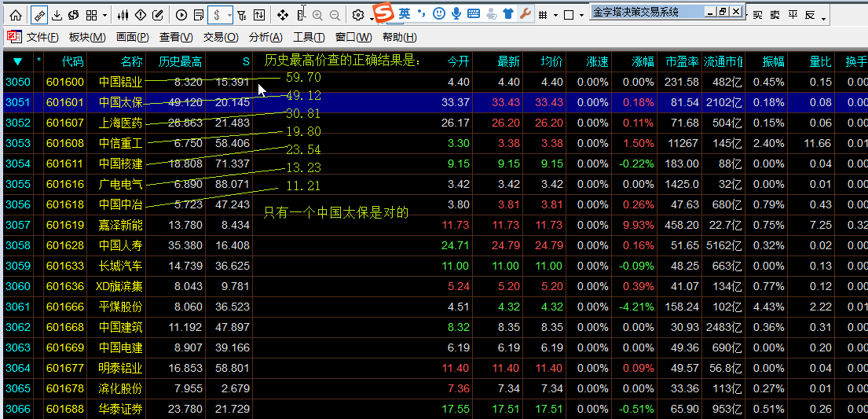Open the 窗口(W) menu
Screen dimensions: 868x419
pyautogui.click(x=353, y=37)
